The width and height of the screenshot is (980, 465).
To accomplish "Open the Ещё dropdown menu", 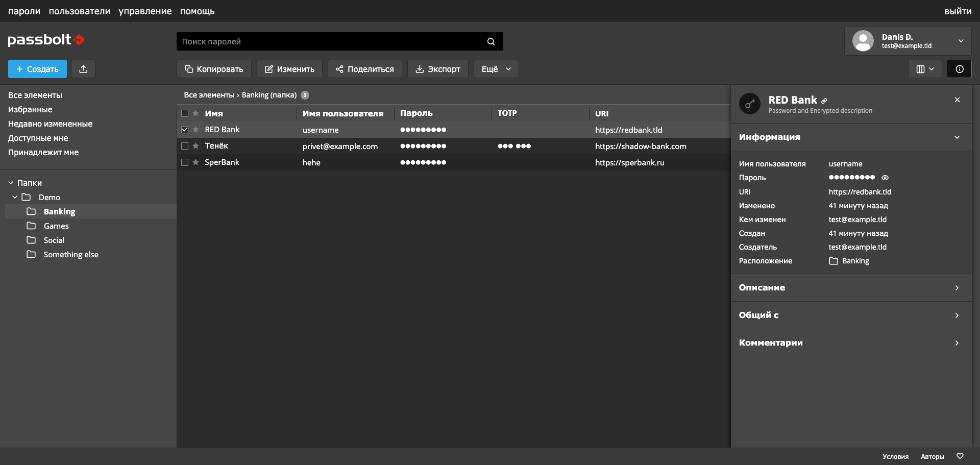I will [x=496, y=69].
